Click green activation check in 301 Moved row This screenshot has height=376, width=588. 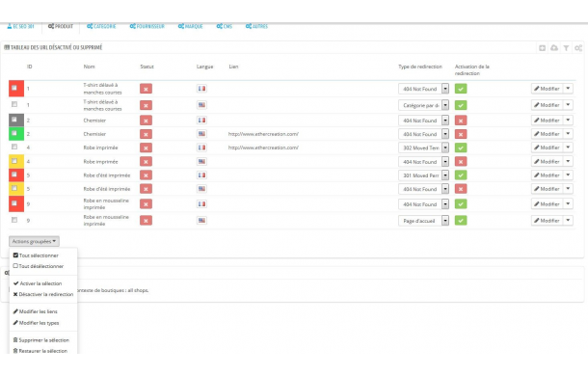point(461,175)
